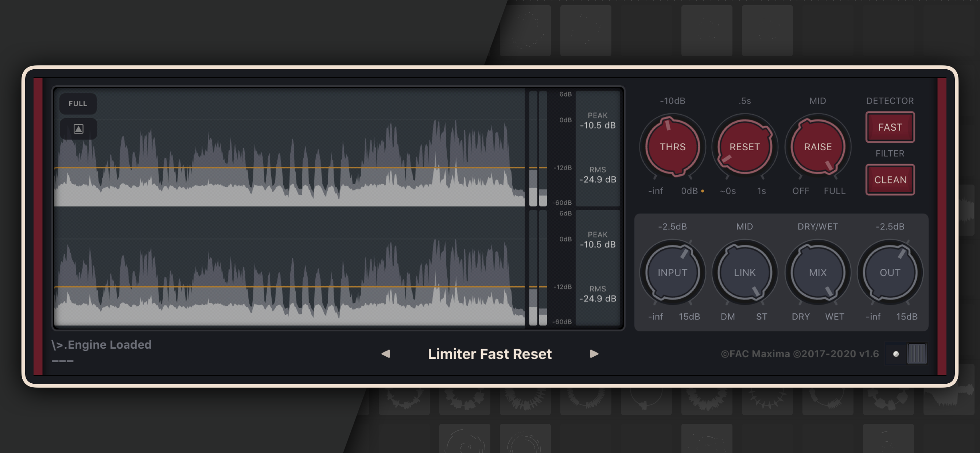
Task: Click the Engine Loaded status message
Action: coord(102,345)
